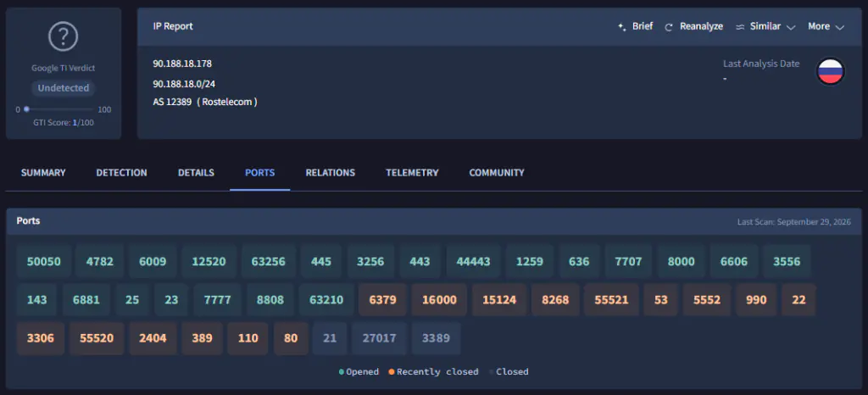
Task: Click port chip 12520
Action: pyautogui.click(x=209, y=262)
